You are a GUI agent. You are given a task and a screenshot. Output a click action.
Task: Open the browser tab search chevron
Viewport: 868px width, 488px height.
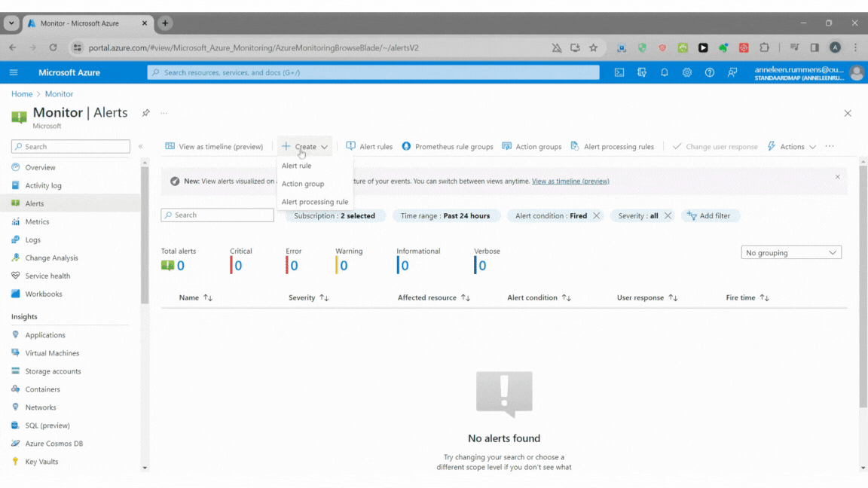click(11, 23)
